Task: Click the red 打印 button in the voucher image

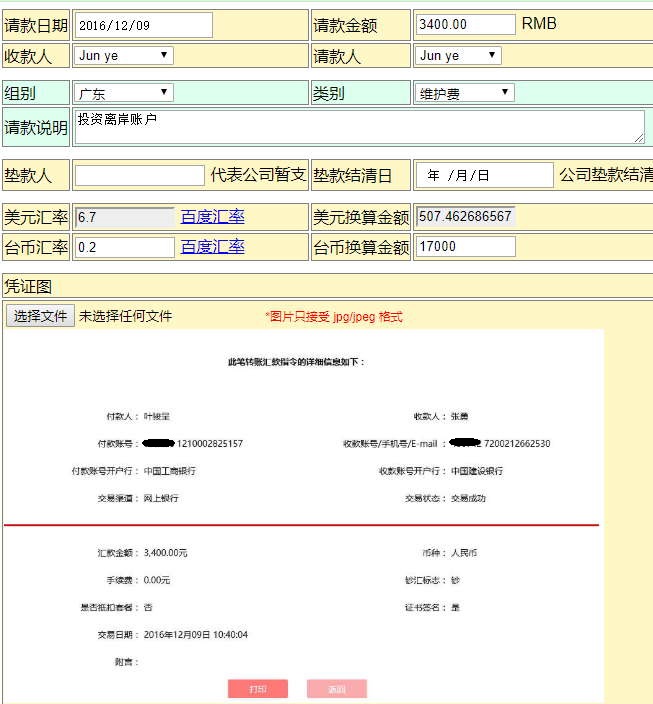Action: [x=258, y=689]
